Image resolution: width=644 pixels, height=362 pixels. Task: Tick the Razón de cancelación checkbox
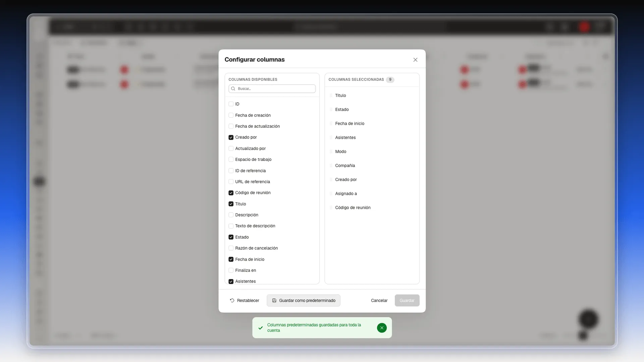click(231, 248)
